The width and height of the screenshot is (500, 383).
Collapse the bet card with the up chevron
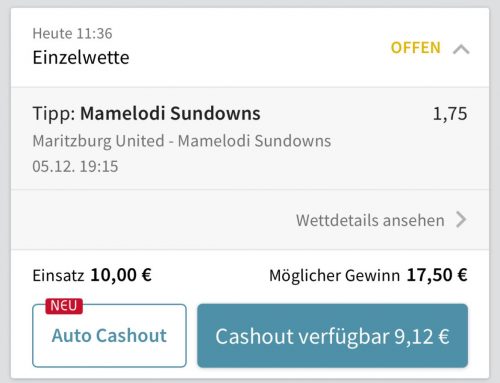(x=461, y=49)
